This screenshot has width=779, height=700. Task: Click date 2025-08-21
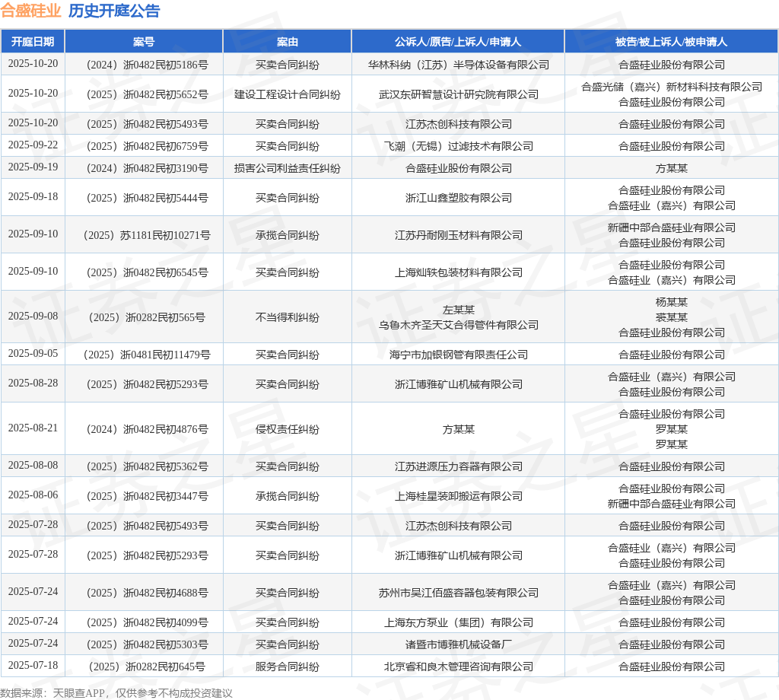coord(33,428)
